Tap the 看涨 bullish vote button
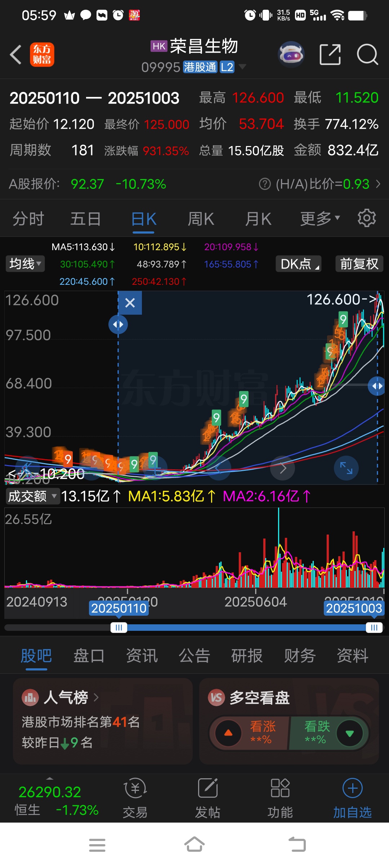This screenshot has width=389, height=868. point(249,733)
